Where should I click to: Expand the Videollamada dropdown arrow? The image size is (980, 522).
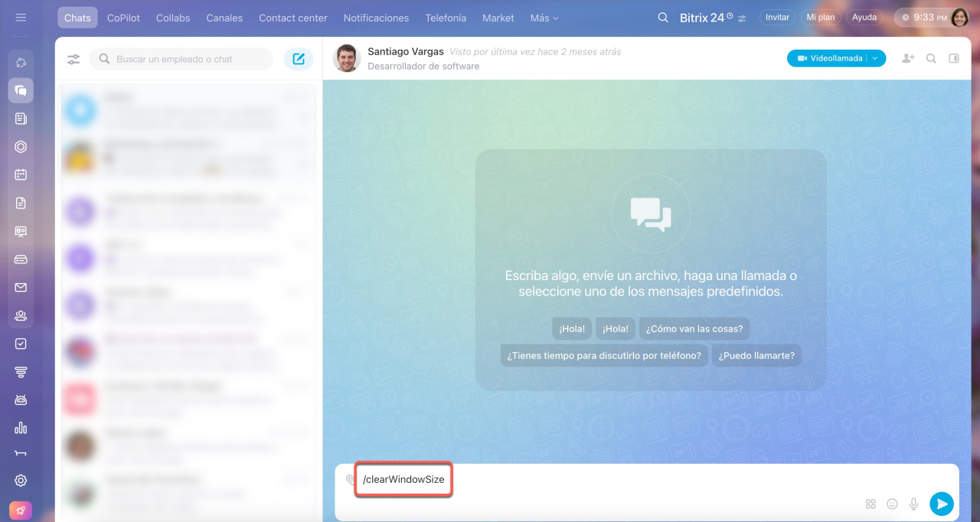coord(875,58)
